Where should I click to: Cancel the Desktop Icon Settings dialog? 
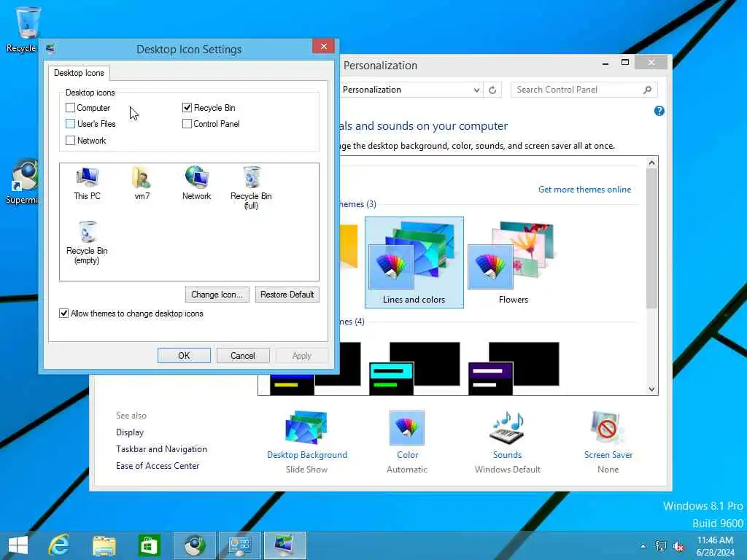(243, 356)
